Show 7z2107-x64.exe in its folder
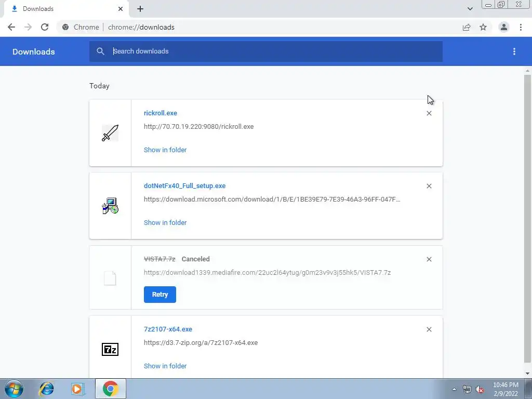 coord(165,366)
